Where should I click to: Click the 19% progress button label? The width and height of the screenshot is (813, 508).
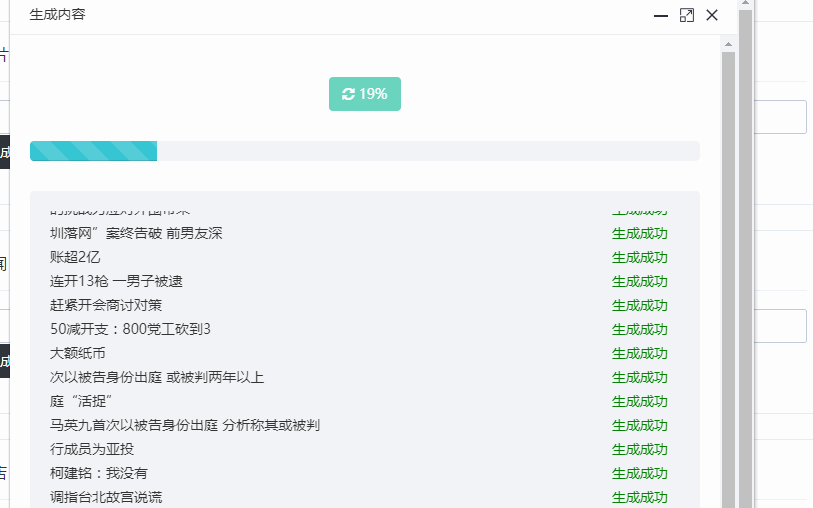(373, 94)
